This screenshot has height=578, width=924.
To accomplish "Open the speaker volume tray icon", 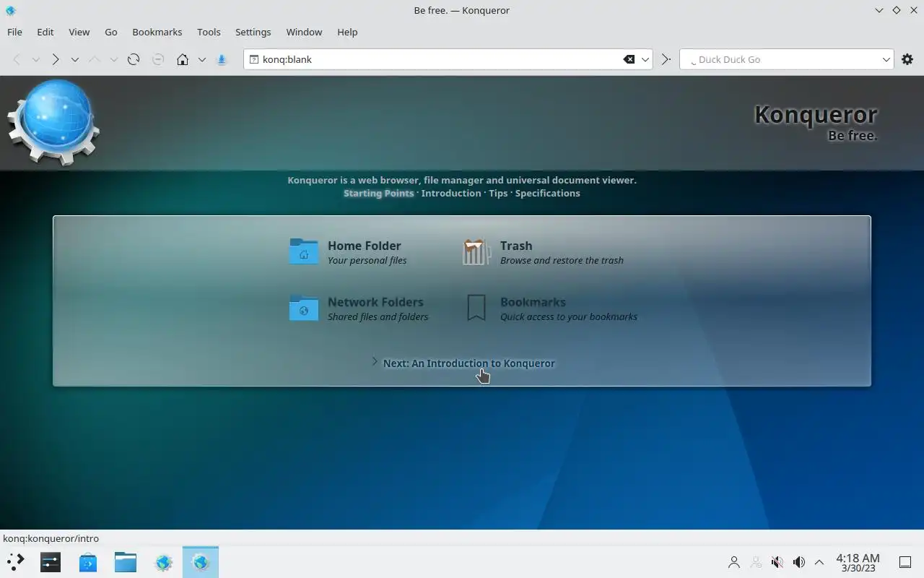I will [799, 562].
